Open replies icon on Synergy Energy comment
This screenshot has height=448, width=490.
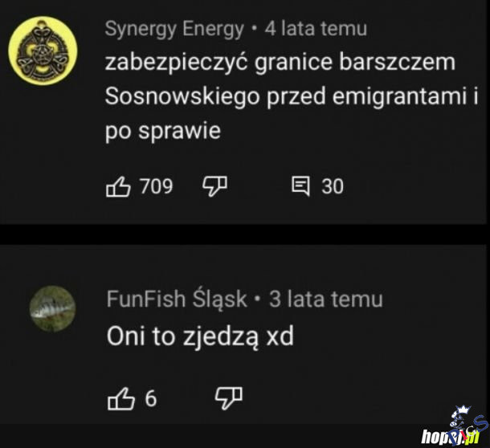(x=301, y=186)
